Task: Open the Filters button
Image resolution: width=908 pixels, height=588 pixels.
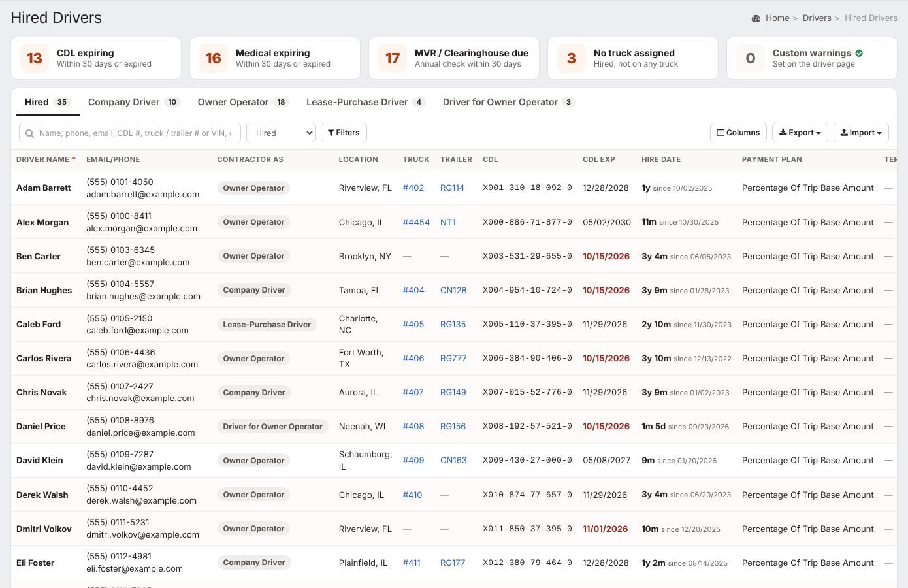Action: [344, 133]
